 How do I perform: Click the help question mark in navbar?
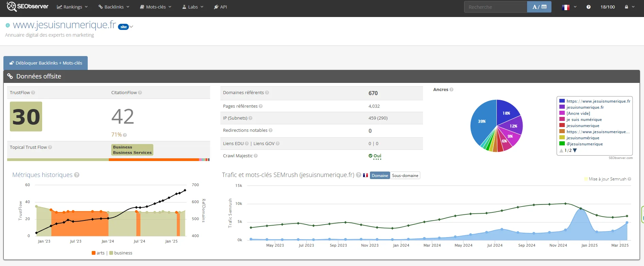click(x=588, y=7)
